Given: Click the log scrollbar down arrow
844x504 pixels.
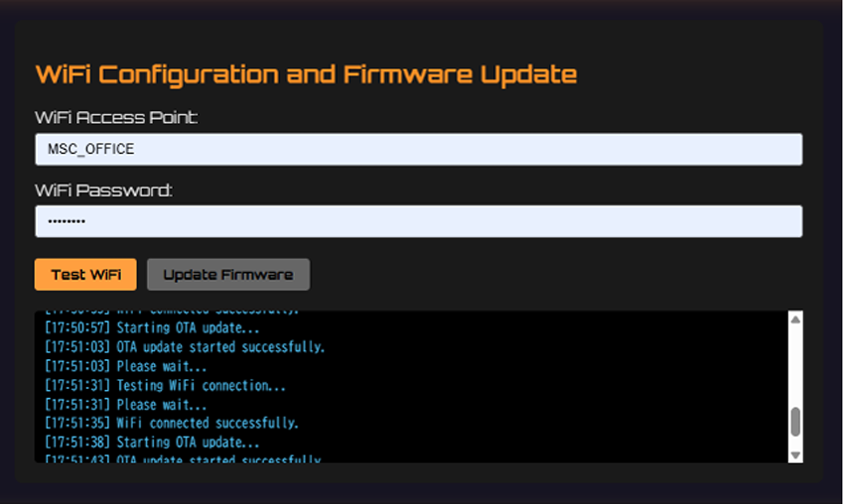Looking at the screenshot, I should 794,454.
